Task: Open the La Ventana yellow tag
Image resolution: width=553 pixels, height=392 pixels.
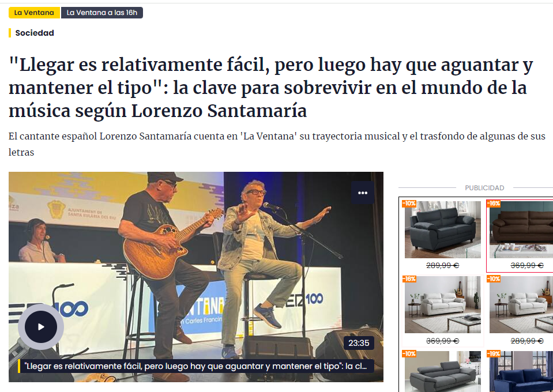Action: (34, 13)
